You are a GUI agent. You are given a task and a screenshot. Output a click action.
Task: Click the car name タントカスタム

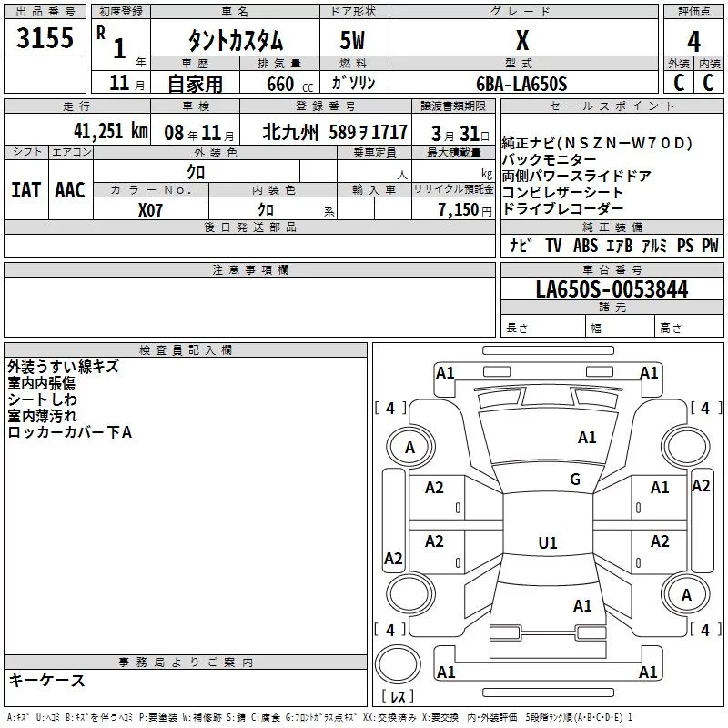(236, 40)
